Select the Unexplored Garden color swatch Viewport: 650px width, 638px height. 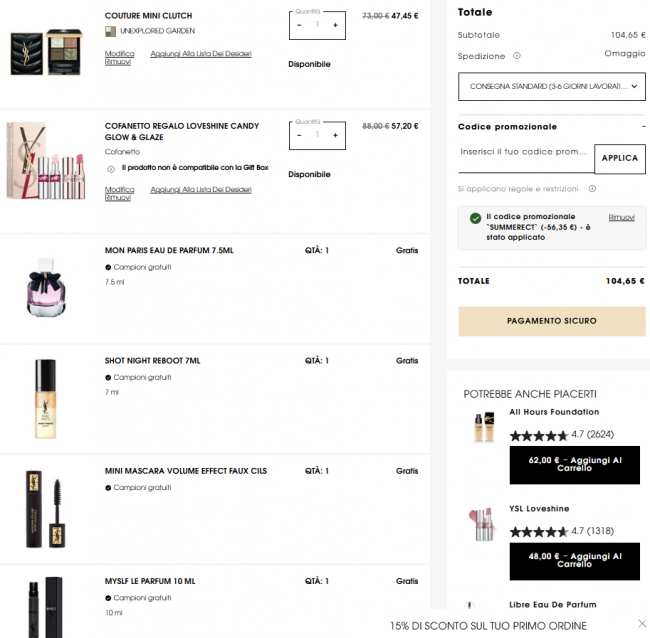click(x=110, y=32)
